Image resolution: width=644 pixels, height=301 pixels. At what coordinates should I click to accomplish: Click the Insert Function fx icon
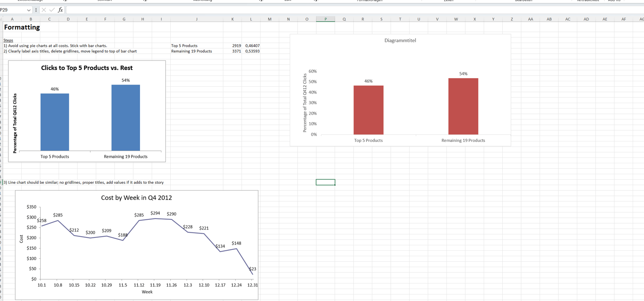pyautogui.click(x=60, y=10)
